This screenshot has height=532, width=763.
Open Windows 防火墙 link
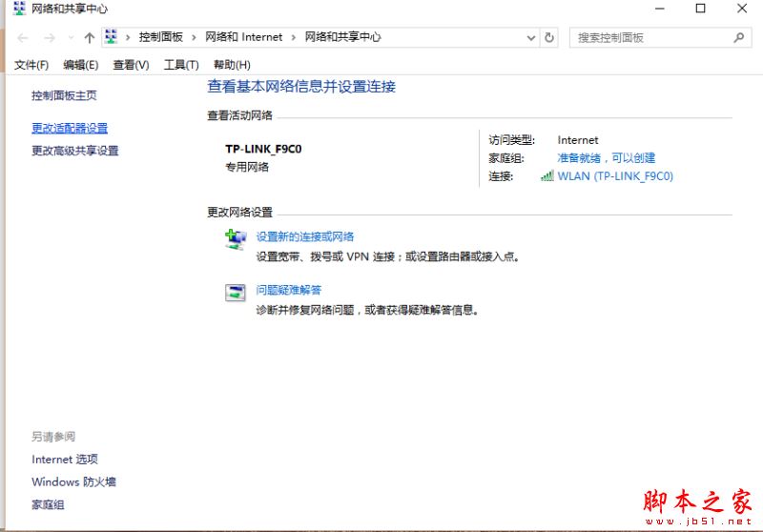pos(74,481)
